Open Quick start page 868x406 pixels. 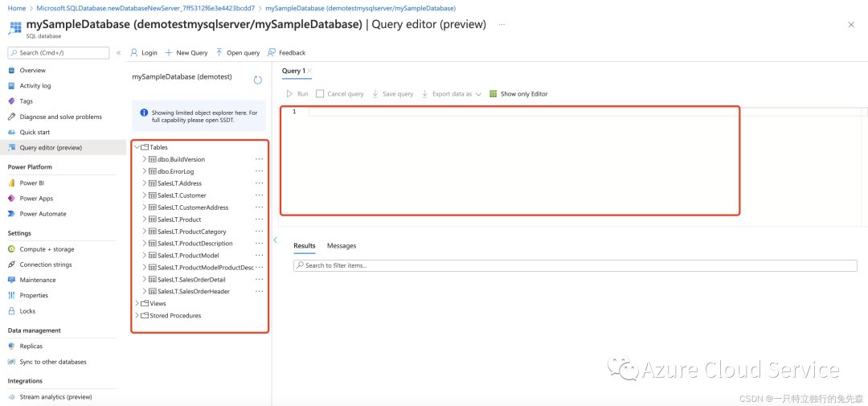pos(35,133)
